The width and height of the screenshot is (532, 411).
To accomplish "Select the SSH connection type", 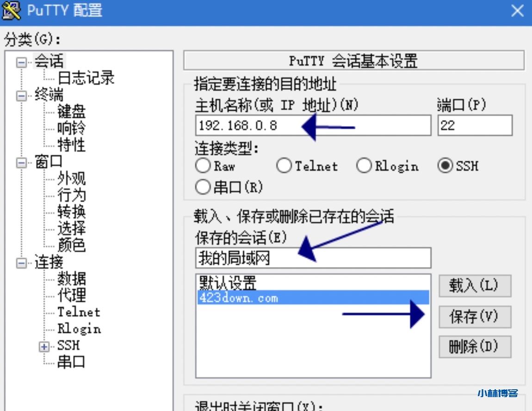I will pyautogui.click(x=445, y=166).
